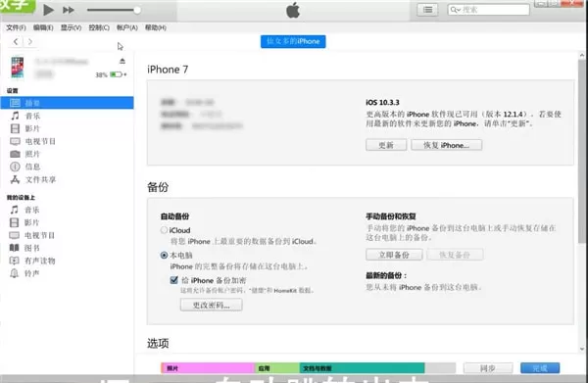Screen dimensions: 588x383
Task: Select 音乐 under my device section
Action: click(32, 210)
